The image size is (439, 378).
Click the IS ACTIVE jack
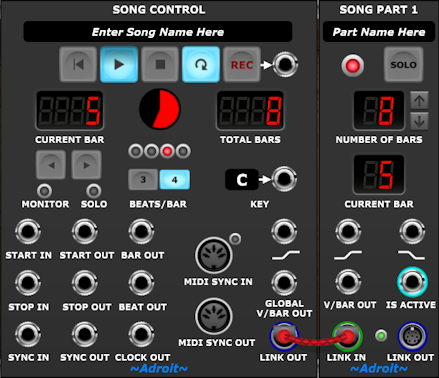pos(412,282)
